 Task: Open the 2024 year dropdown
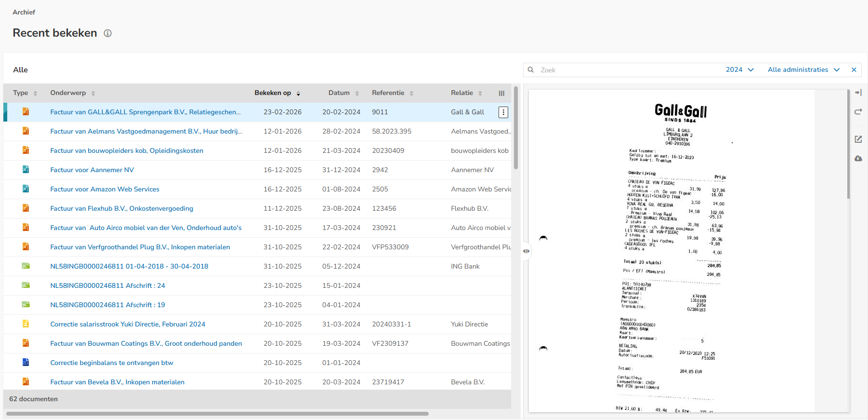(739, 70)
